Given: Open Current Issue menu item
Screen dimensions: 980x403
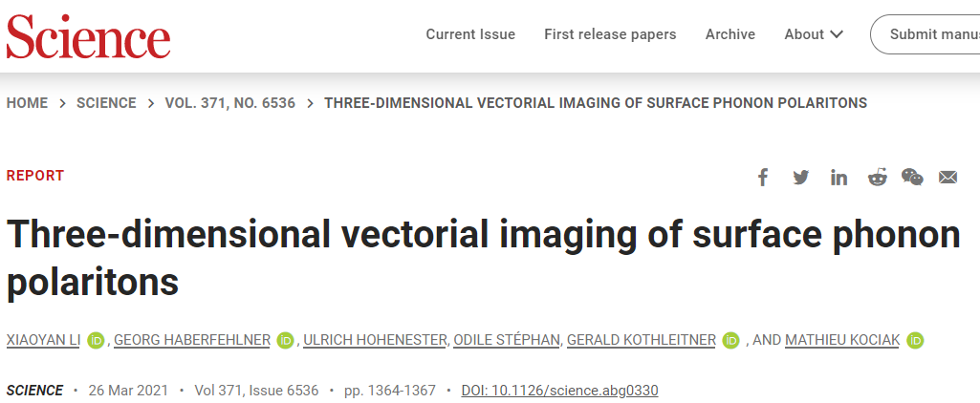Looking at the screenshot, I should [470, 34].
